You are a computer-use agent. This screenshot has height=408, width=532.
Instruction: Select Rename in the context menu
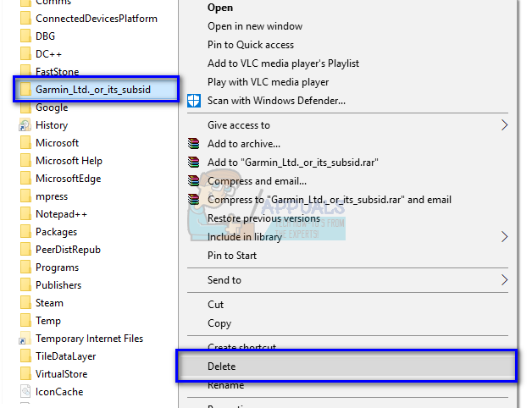tap(225, 385)
